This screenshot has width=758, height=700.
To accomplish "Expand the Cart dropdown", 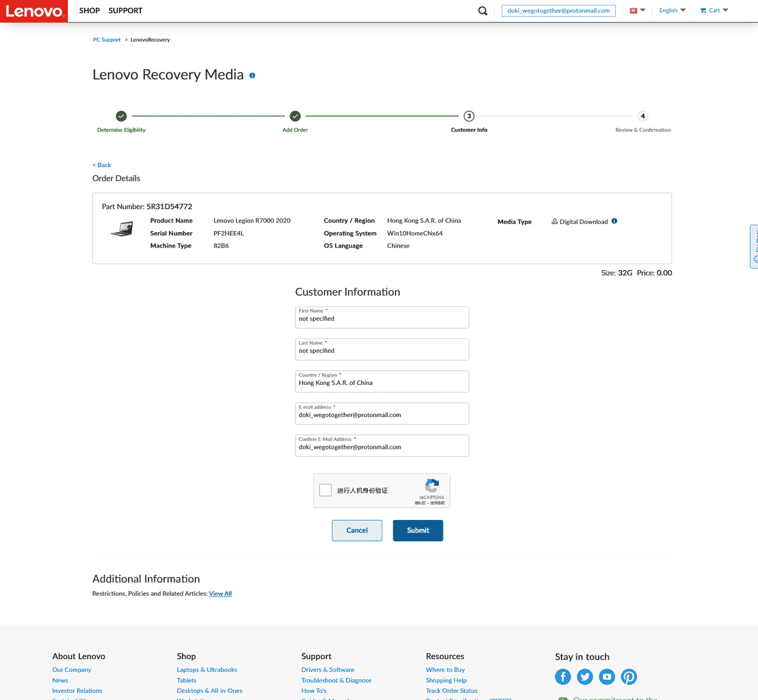I will [x=714, y=11].
